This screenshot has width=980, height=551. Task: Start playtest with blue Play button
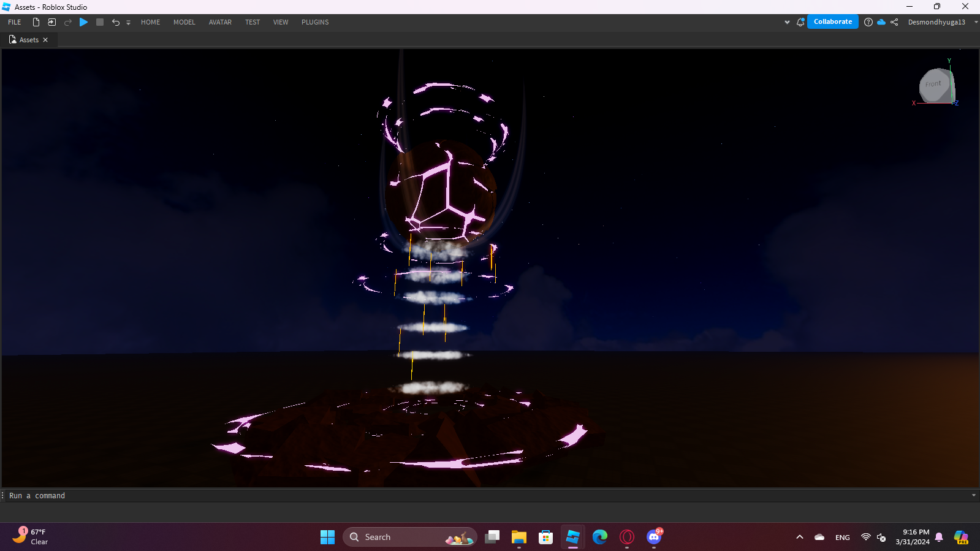(84, 22)
